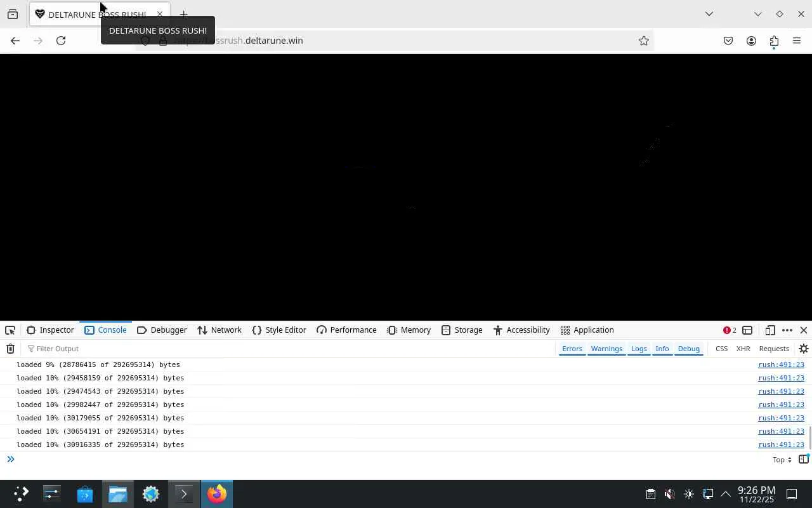
Task: Click the error count indicator in DevTools
Action: click(x=730, y=330)
